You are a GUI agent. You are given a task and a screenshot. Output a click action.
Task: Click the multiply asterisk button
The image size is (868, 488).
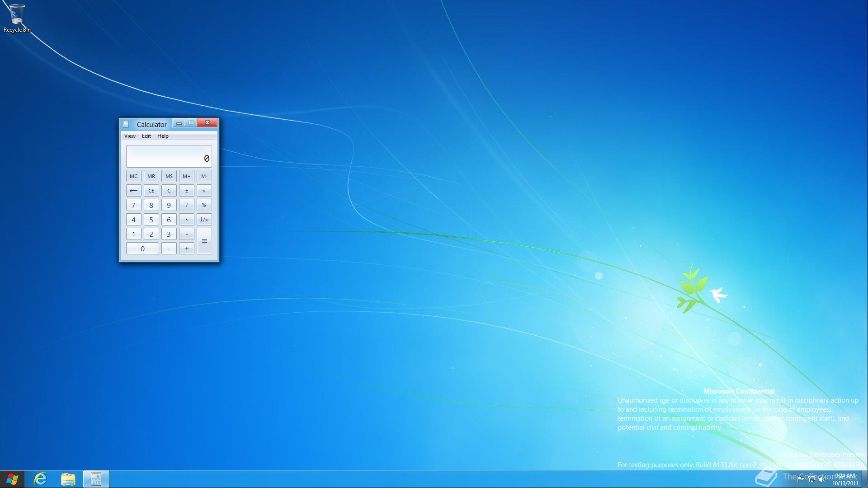pos(186,220)
